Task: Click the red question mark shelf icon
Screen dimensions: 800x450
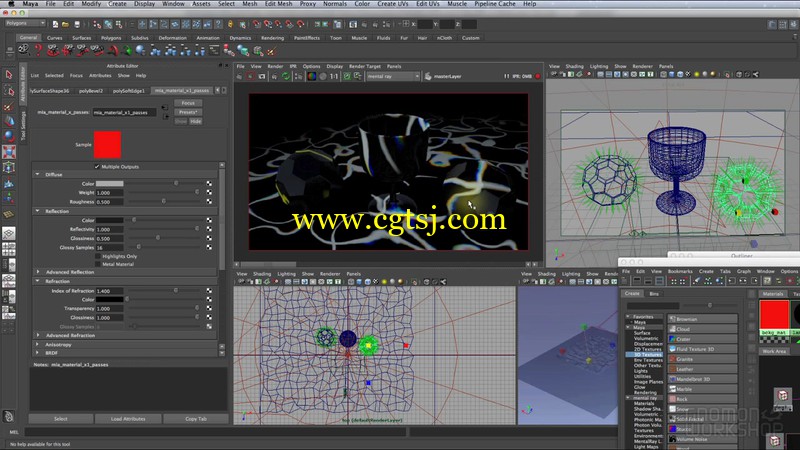Action: click(38, 50)
